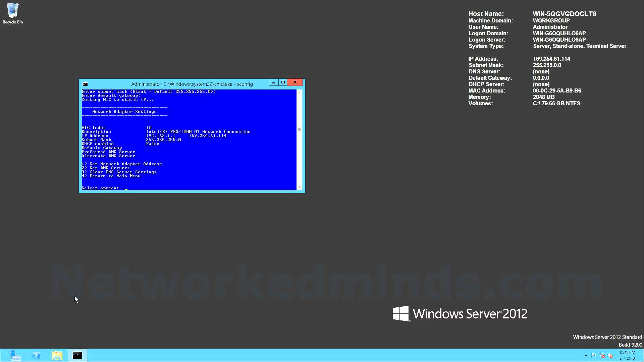Click the cmd window title bar text

pos(192,84)
